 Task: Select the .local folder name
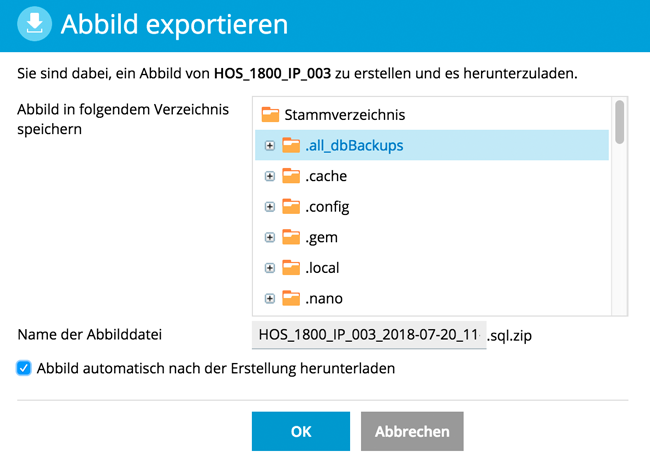tap(325, 268)
